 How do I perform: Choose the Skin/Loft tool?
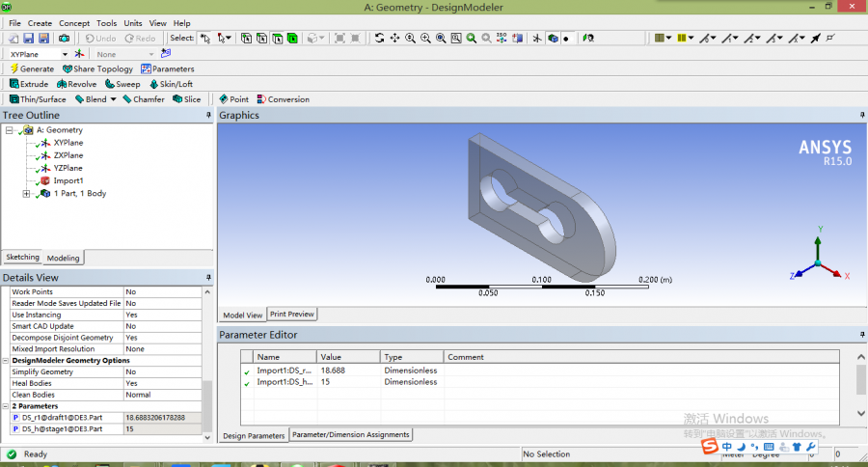[x=171, y=84]
